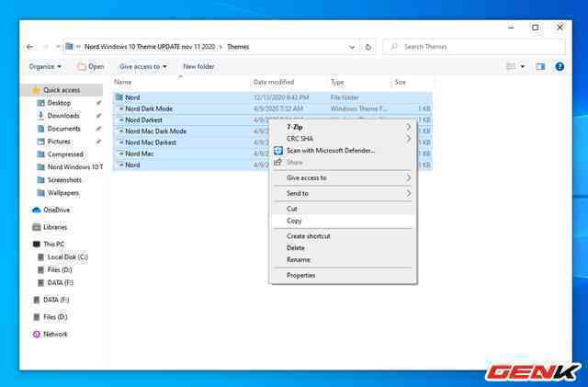This screenshot has height=387, width=588.
Task: Open Screenshots in Quick access
Action: coord(64,180)
